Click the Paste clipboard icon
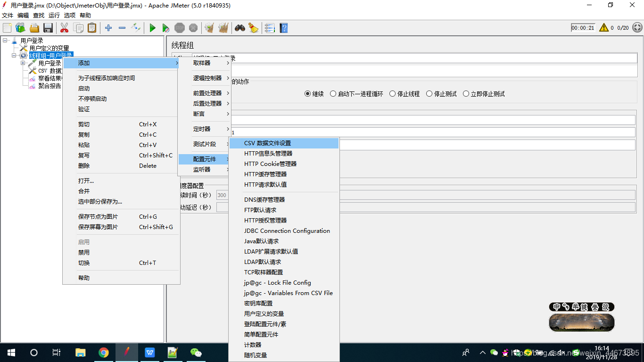The image size is (644, 362). click(x=92, y=28)
